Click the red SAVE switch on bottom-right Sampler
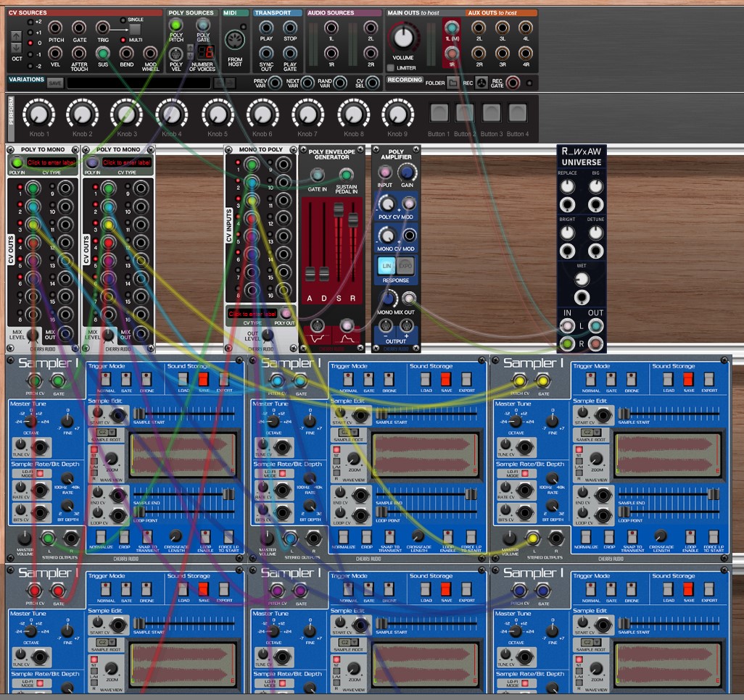The height and width of the screenshot is (700, 744). click(688, 588)
